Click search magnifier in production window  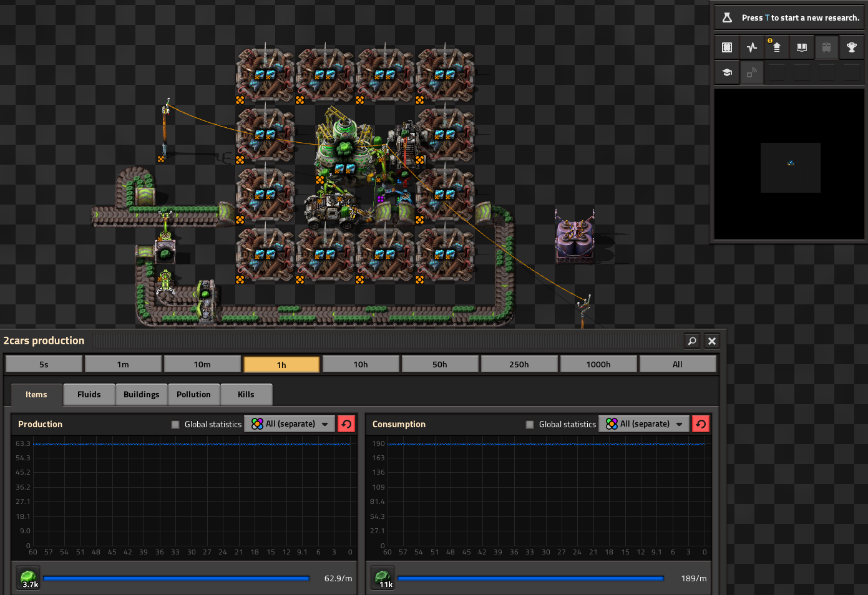pos(692,341)
